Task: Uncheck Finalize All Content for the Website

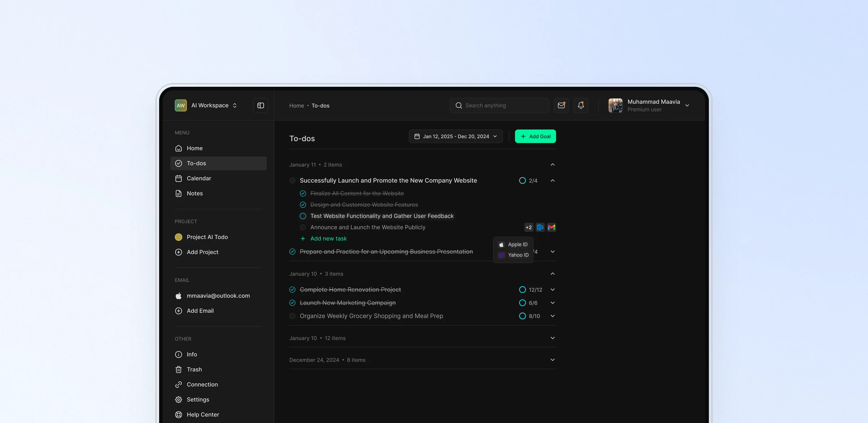Action: 303,193
